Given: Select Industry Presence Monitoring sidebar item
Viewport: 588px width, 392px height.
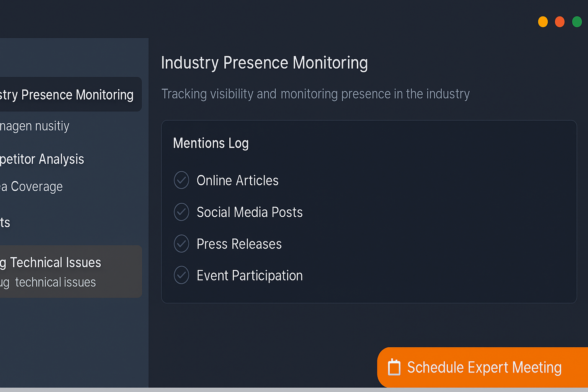Looking at the screenshot, I should (x=69, y=95).
